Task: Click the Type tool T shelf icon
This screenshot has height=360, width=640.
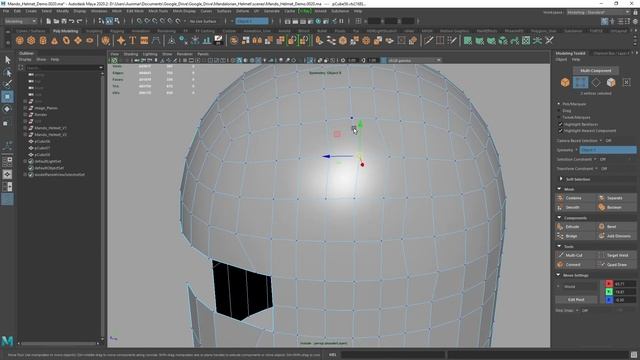Action: [133, 40]
